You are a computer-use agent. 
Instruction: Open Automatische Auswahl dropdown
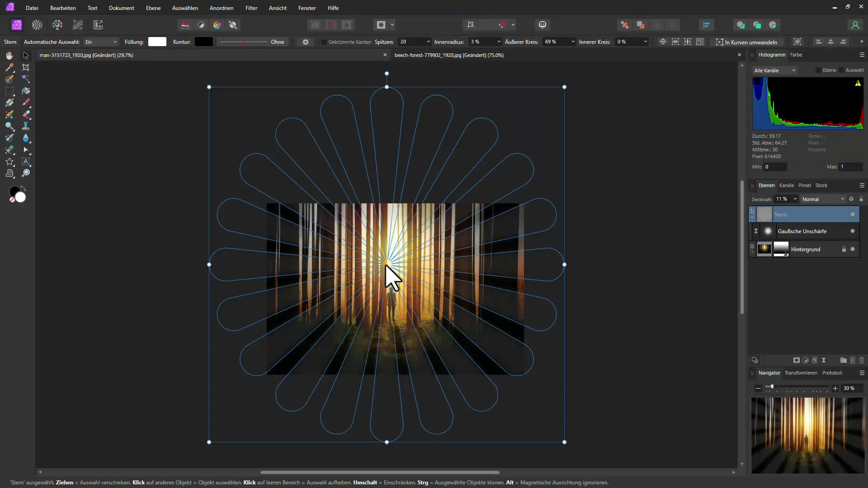tap(101, 42)
